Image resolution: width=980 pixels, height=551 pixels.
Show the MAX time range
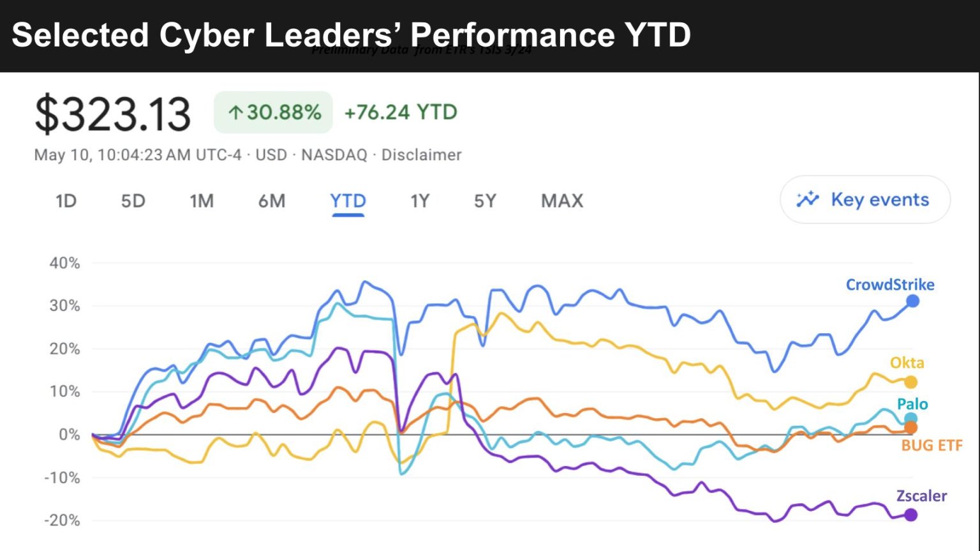pos(562,201)
